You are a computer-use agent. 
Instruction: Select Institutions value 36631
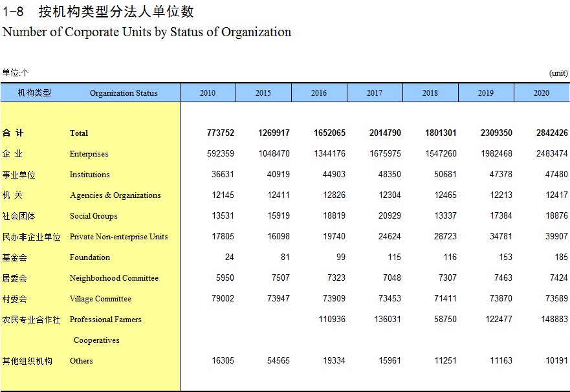223,175
